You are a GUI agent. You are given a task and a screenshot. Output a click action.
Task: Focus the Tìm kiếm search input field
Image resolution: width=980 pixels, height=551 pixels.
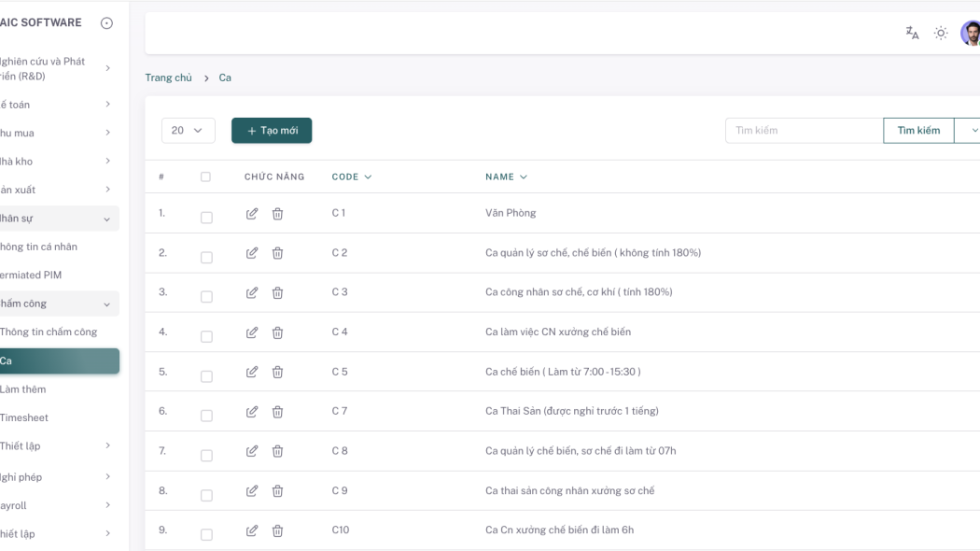tap(804, 131)
